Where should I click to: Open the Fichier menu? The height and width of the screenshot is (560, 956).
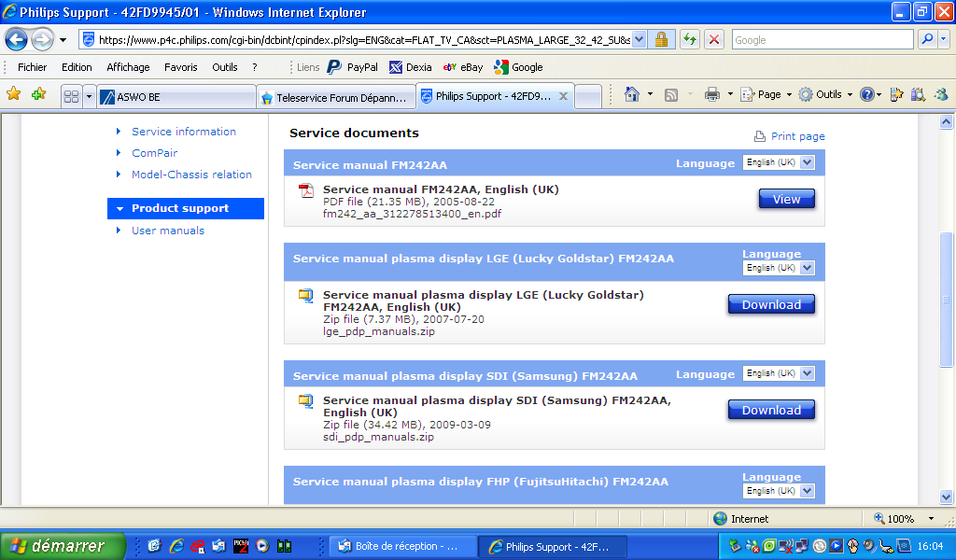tap(33, 67)
